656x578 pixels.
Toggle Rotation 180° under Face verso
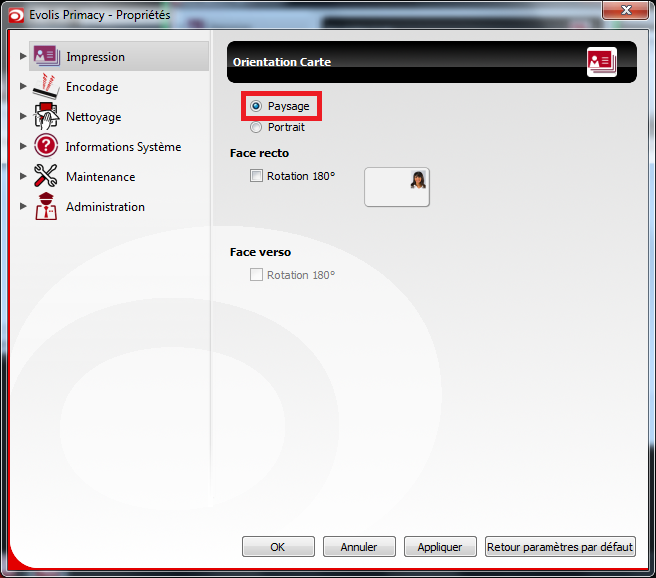[x=256, y=275]
